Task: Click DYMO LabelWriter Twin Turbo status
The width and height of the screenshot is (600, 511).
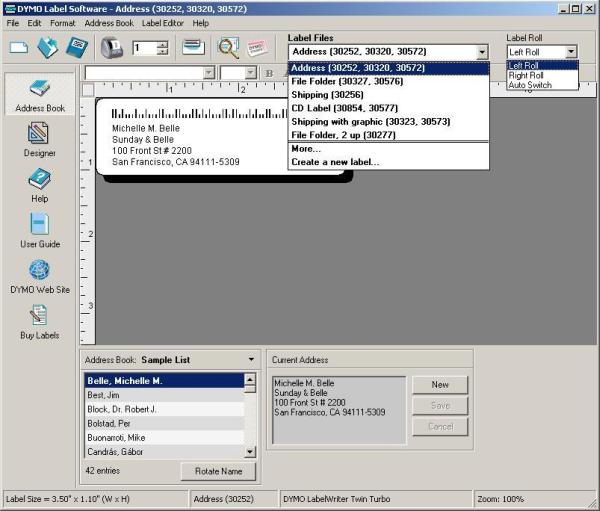Action: click(x=337, y=499)
